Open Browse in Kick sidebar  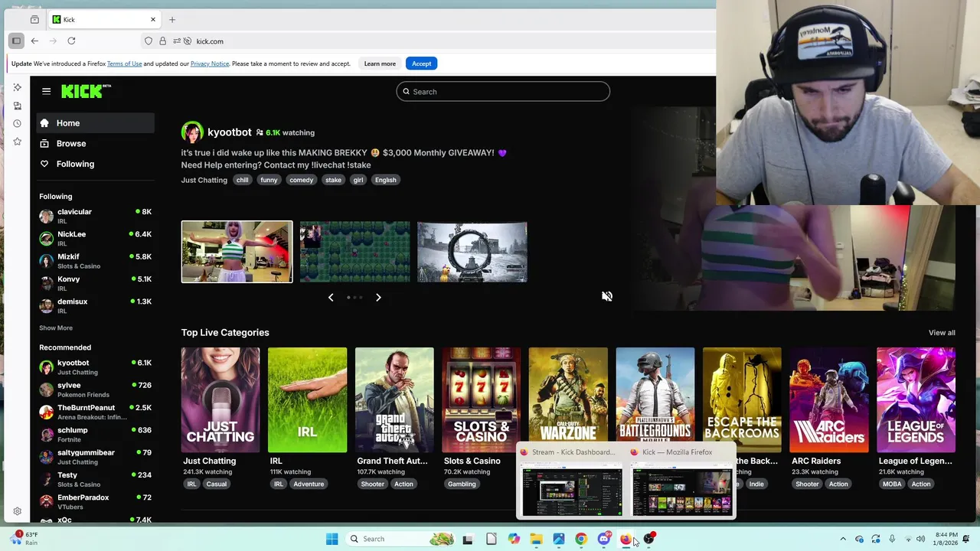pos(95,144)
